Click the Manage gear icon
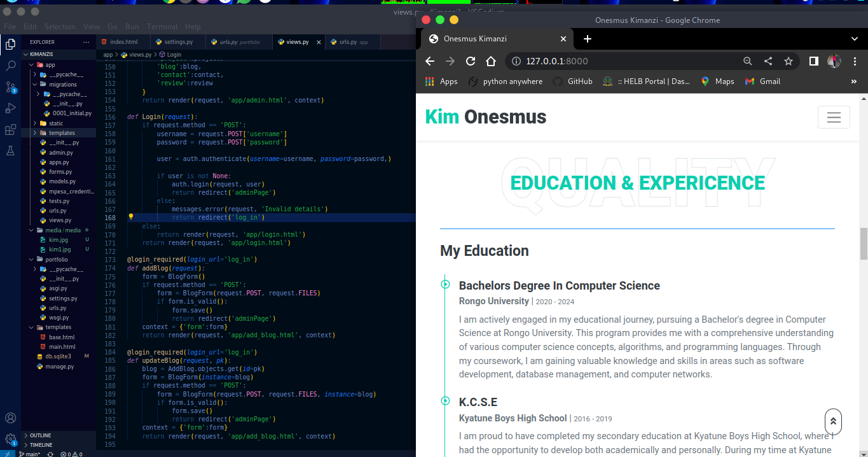Image resolution: width=868 pixels, height=457 pixels. pos(10,439)
